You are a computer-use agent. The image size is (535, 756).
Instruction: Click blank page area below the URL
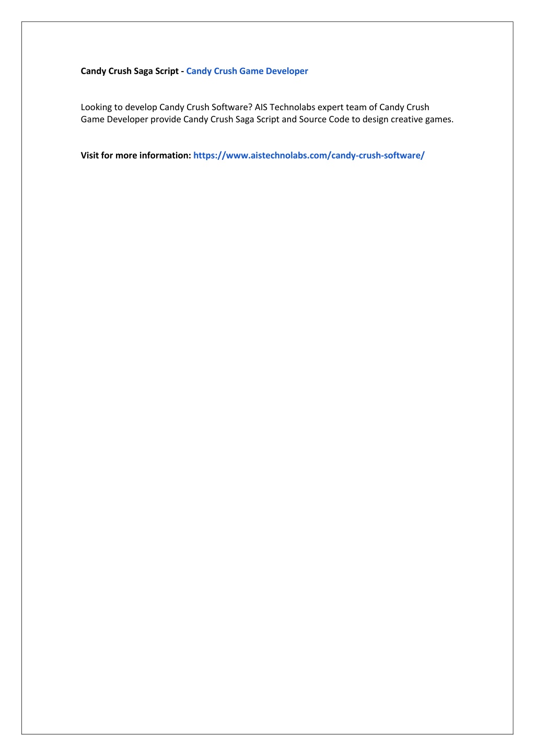point(267,418)
